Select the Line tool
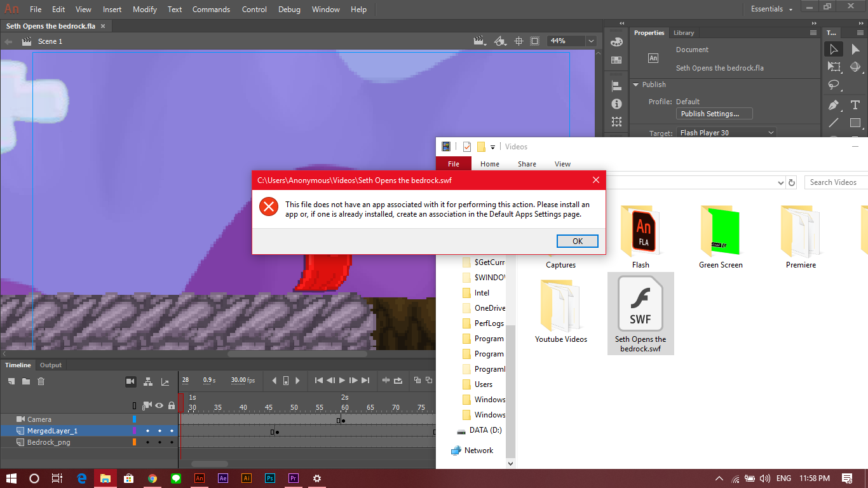868x488 pixels. (x=834, y=123)
